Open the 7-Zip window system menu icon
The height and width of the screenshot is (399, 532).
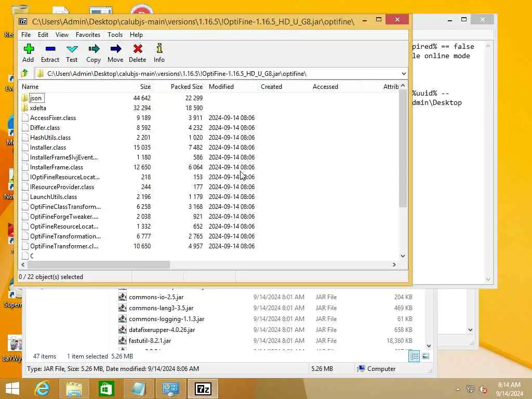(x=23, y=21)
